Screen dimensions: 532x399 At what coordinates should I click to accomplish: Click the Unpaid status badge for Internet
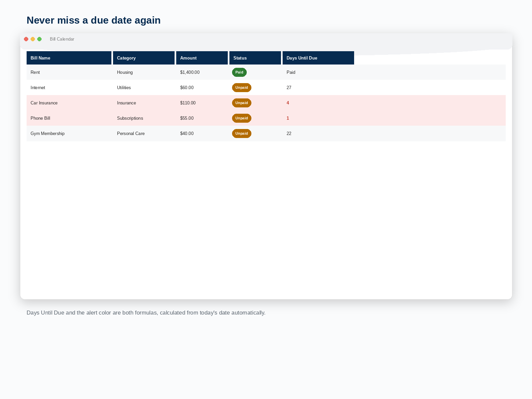tap(242, 87)
